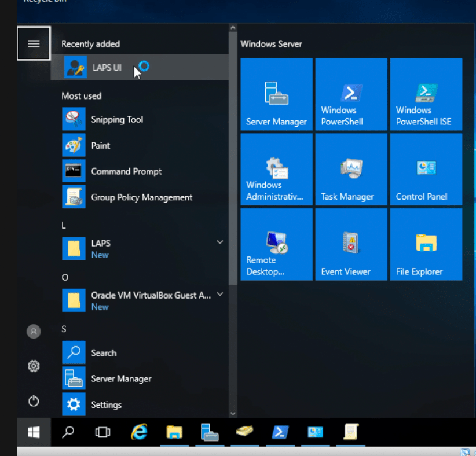Open the Server Manager tile
This screenshot has width=476, height=456.
(x=276, y=94)
